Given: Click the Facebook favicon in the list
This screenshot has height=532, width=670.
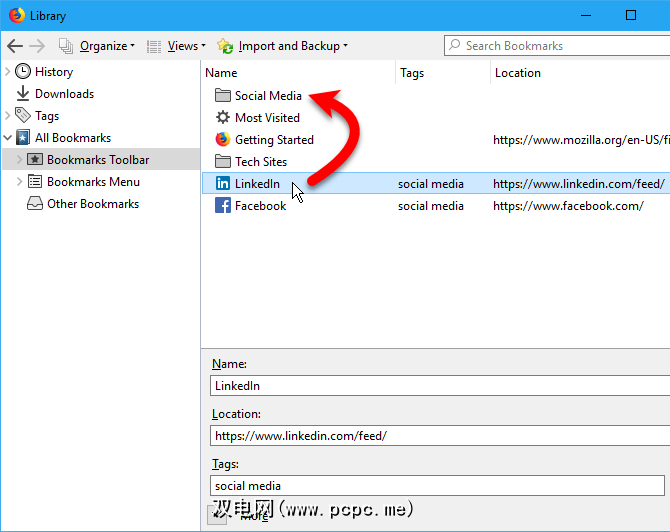Looking at the screenshot, I should (x=223, y=206).
